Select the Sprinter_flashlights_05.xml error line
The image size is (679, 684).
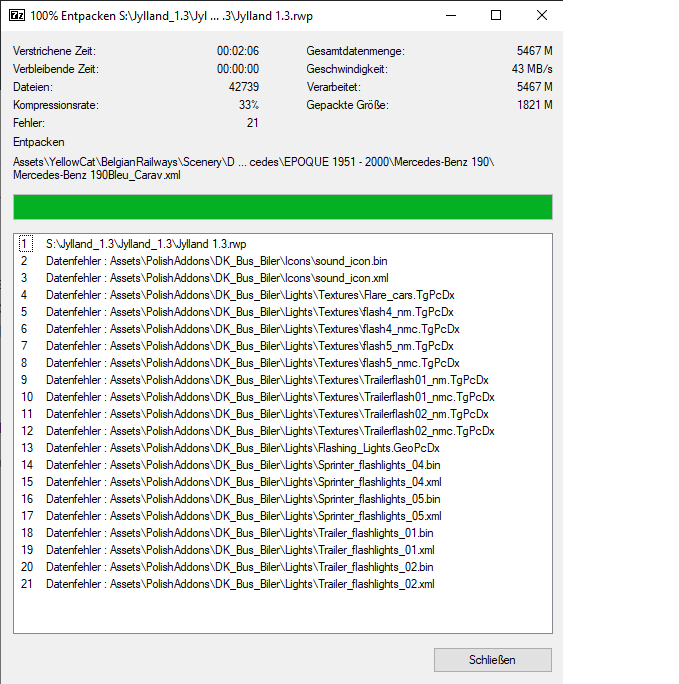243,516
